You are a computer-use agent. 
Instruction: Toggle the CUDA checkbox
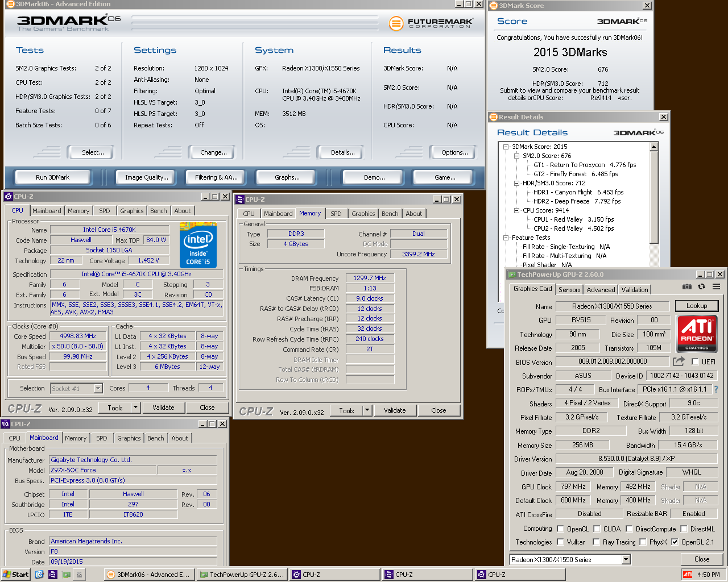[597, 529]
